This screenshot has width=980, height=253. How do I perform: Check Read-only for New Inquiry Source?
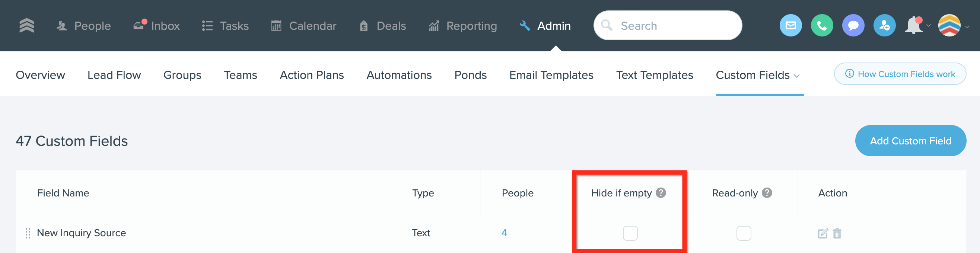[743, 233]
